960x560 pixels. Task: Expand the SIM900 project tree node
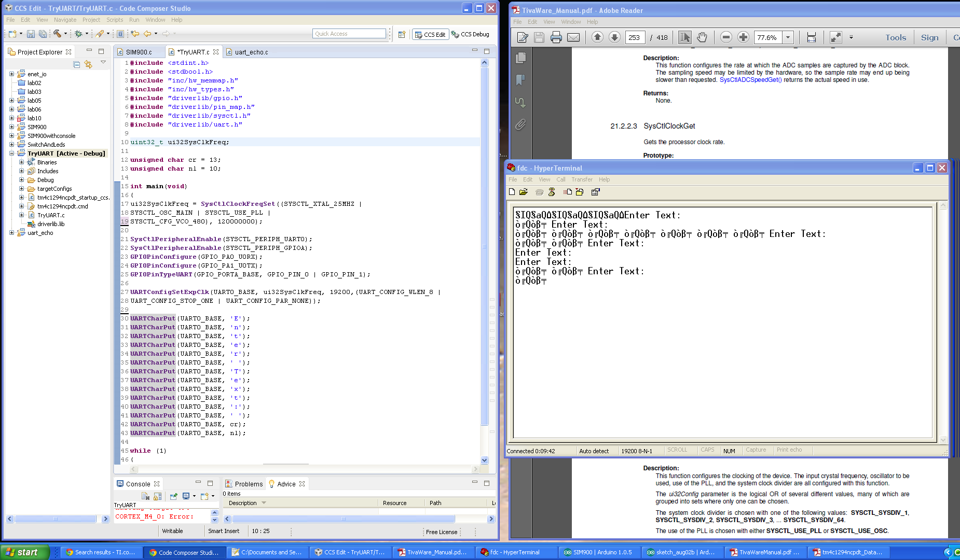click(11, 127)
